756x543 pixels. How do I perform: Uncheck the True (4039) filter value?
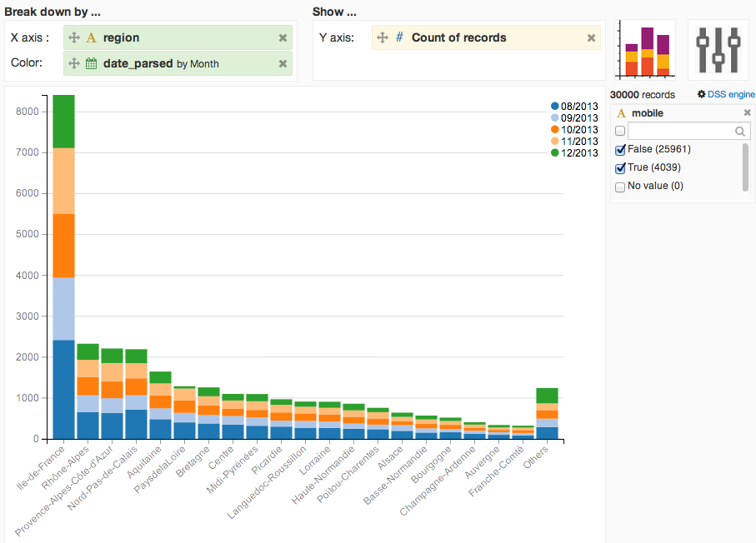[620, 168]
